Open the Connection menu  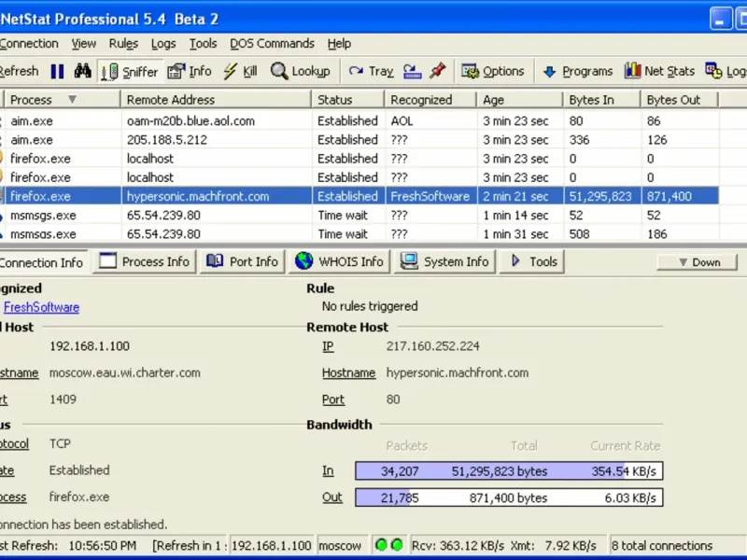point(29,44)
